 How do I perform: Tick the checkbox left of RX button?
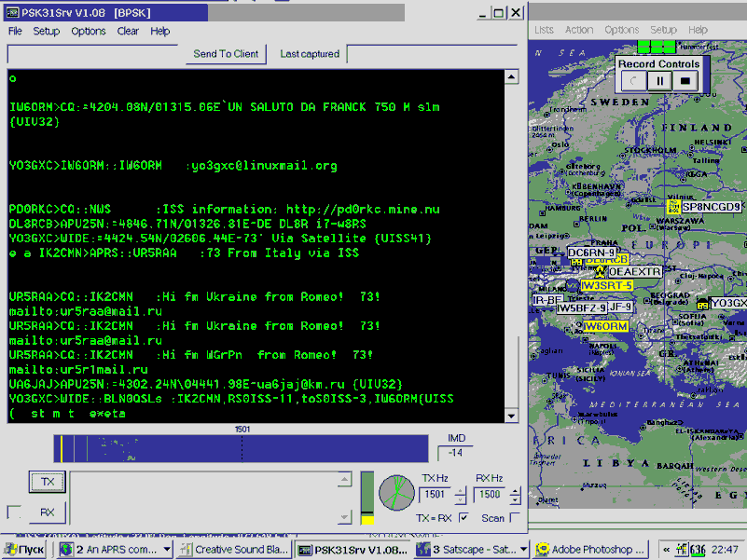(14, 512)
